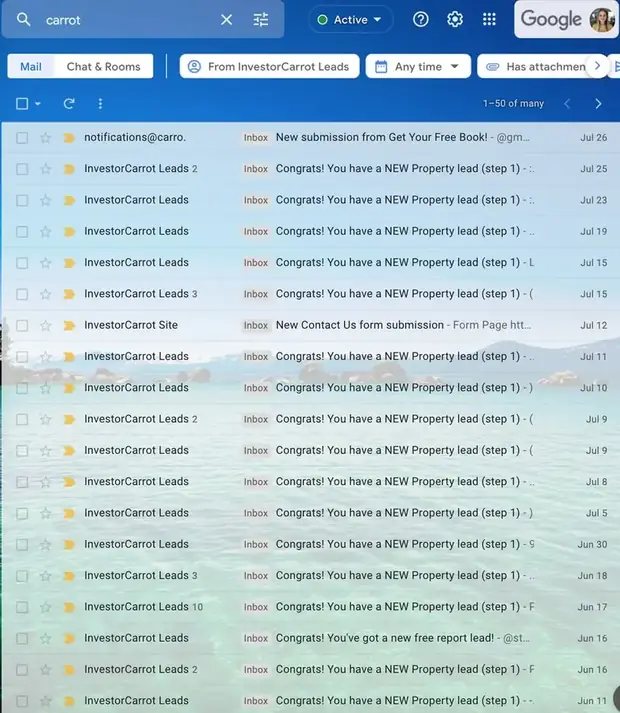Go to previous page of results
The width and height of the screenshot is (620, 713).
567,104
